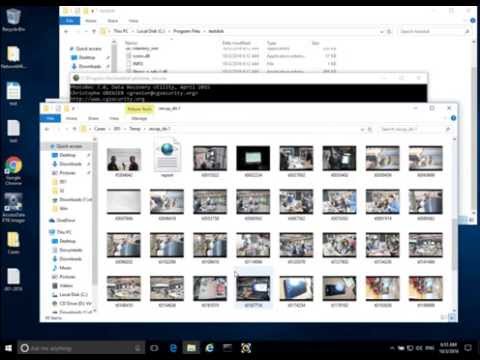Open Home tab in testdisk window
480x360 pixels.
[90, 21]
